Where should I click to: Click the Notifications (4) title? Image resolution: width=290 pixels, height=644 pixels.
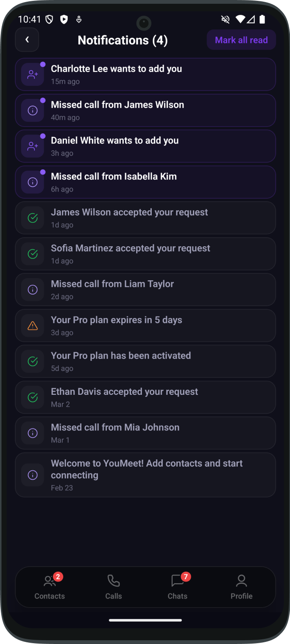[x=123, y=40]
